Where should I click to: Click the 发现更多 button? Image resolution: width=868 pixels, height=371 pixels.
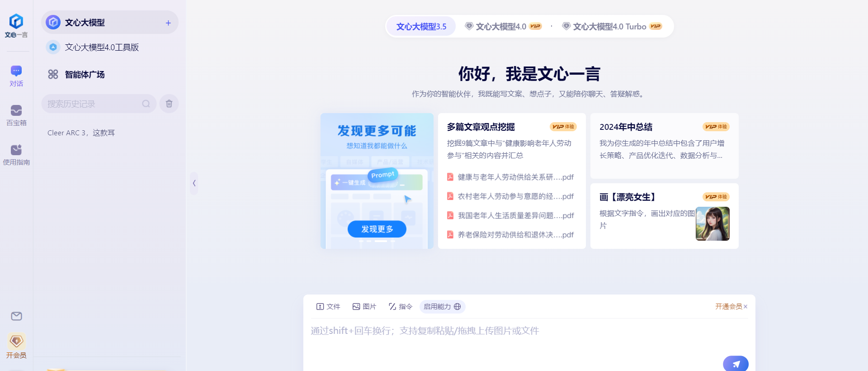377,229
